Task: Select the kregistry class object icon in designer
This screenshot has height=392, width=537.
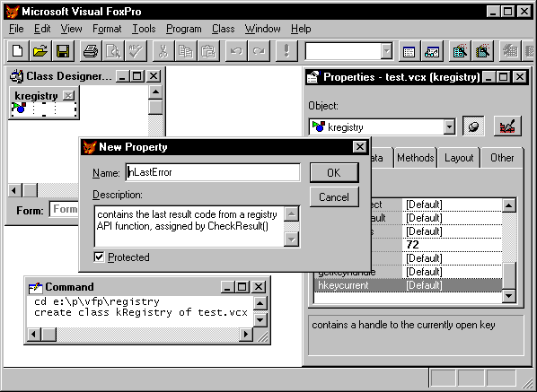Action: pos(20,108)
